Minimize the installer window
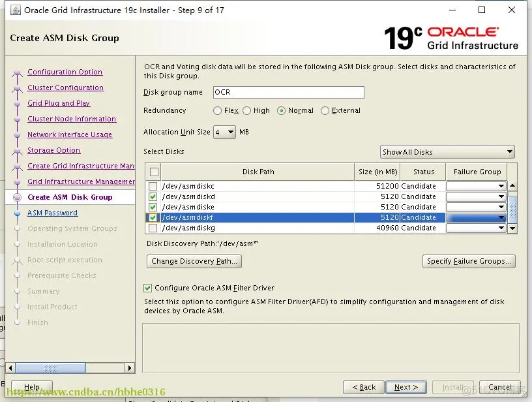Viewport: 532px width, 402px height. [x=452, y=10]
